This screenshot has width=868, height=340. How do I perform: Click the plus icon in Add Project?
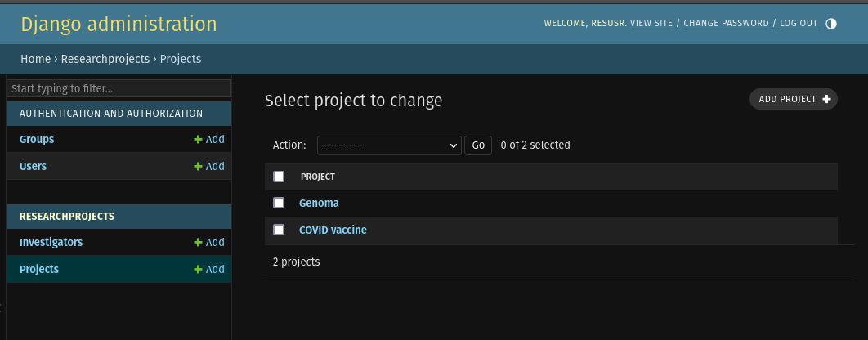pos(826,99)
